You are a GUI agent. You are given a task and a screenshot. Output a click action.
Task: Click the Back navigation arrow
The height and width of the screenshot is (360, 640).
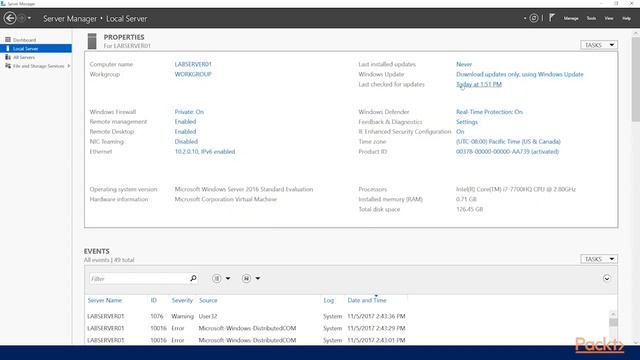(x=10, y=18)
